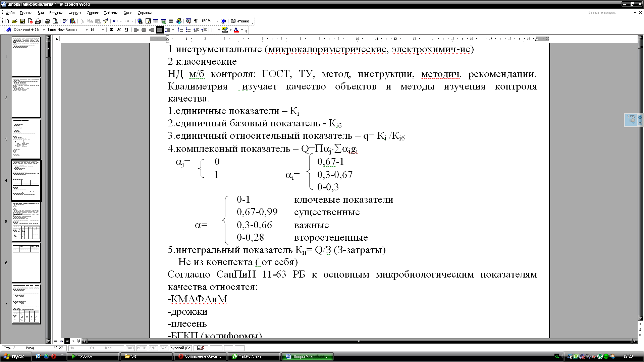Switch to МУЗЫКА taskbar window
644x362 pixels.
point(93,356)
